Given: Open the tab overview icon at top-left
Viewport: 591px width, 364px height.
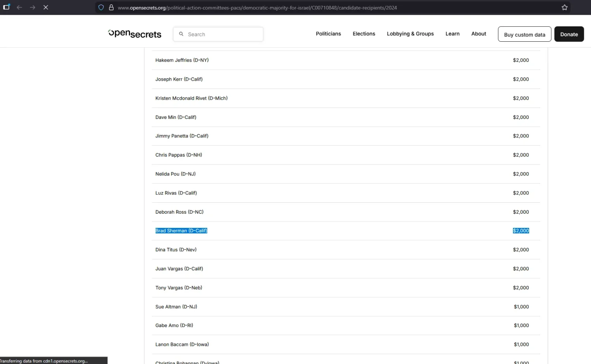Looking at the screenshot, I should point(6,7).
